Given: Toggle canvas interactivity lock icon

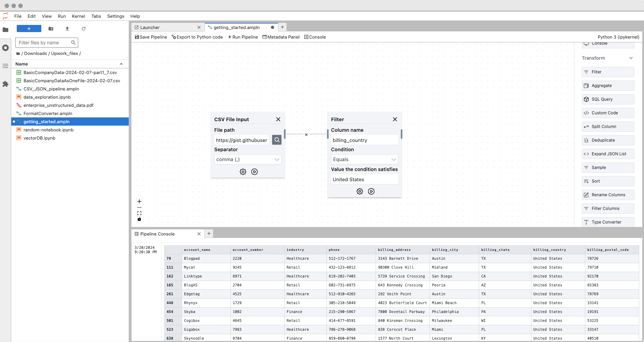Looking at the screenshot, I should [139, 219].
